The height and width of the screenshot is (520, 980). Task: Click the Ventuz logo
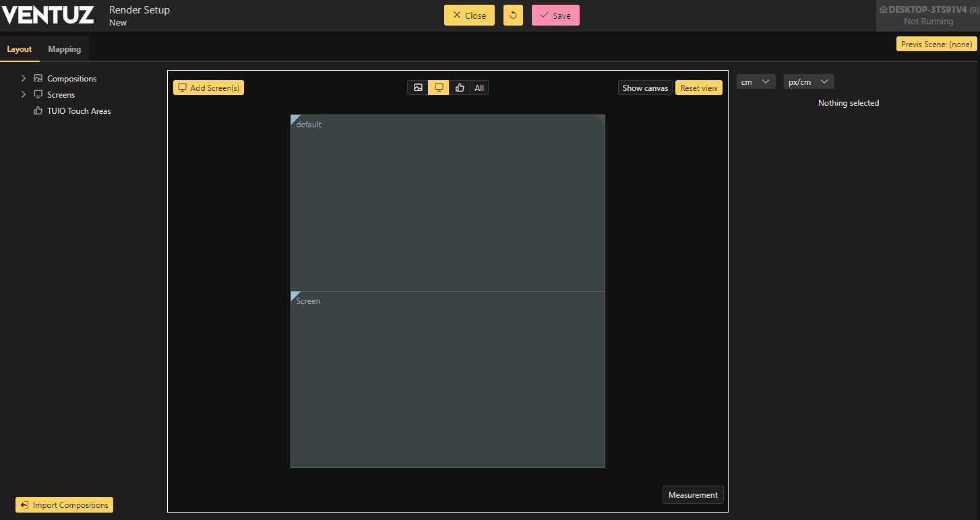coord(47,15)
